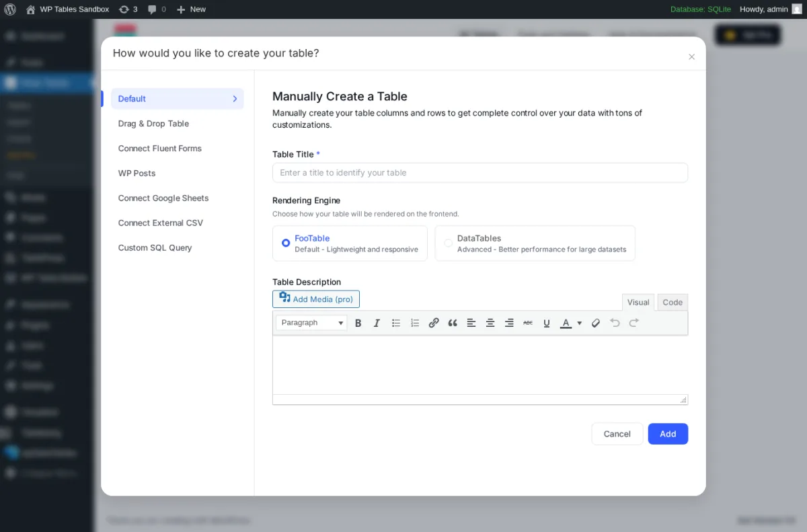Viewport: 807px width, 532px height.
Task: Click the Cancel button
Action: tap(617, 434)
